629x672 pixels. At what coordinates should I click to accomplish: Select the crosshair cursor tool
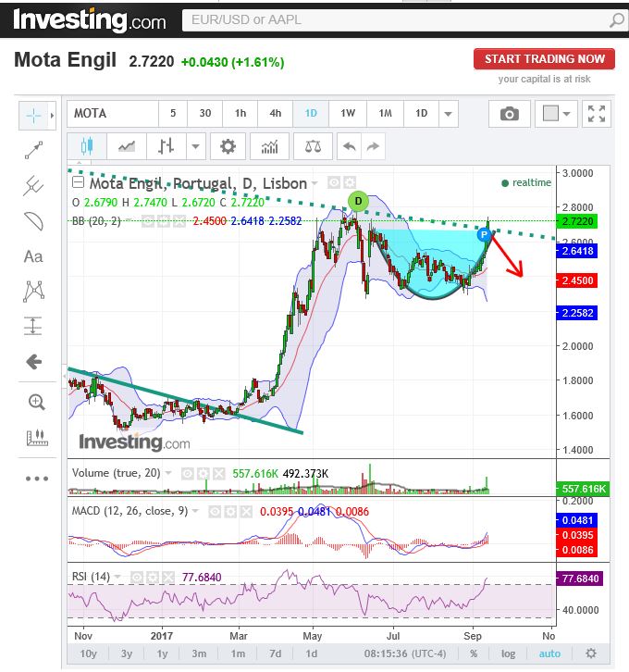tap(33, 116)
